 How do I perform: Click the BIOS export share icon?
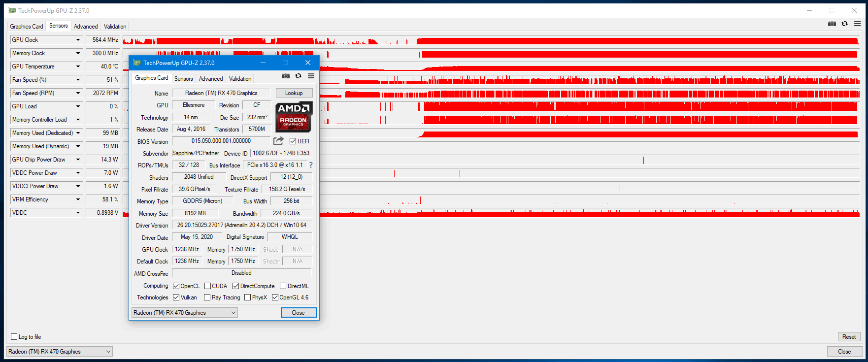coord(278,141)
